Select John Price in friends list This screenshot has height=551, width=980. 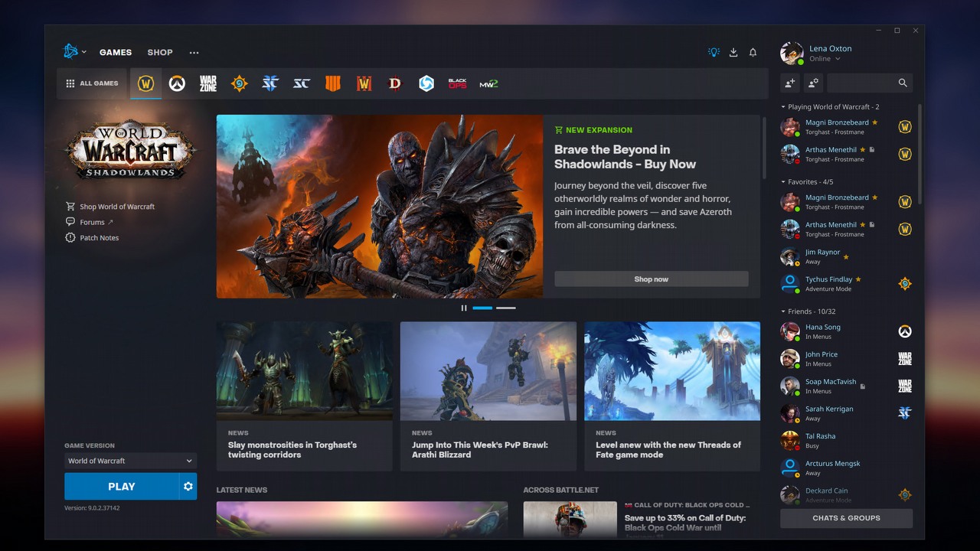coord(846,359)
